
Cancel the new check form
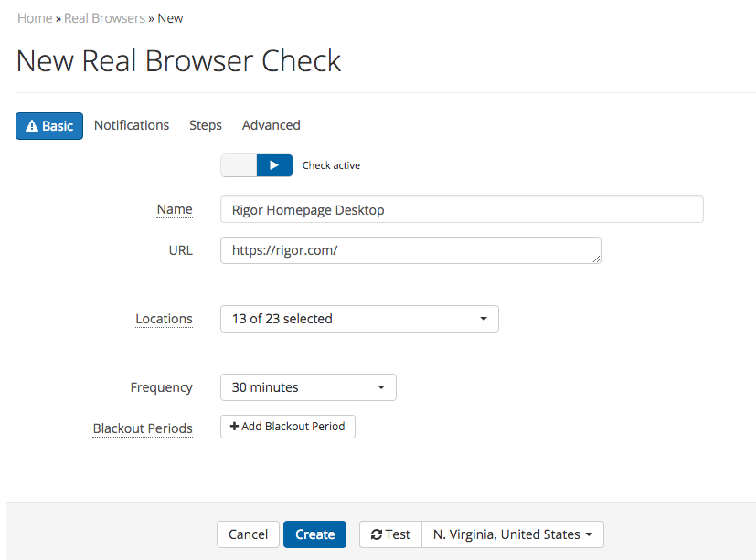pos(248,534)
